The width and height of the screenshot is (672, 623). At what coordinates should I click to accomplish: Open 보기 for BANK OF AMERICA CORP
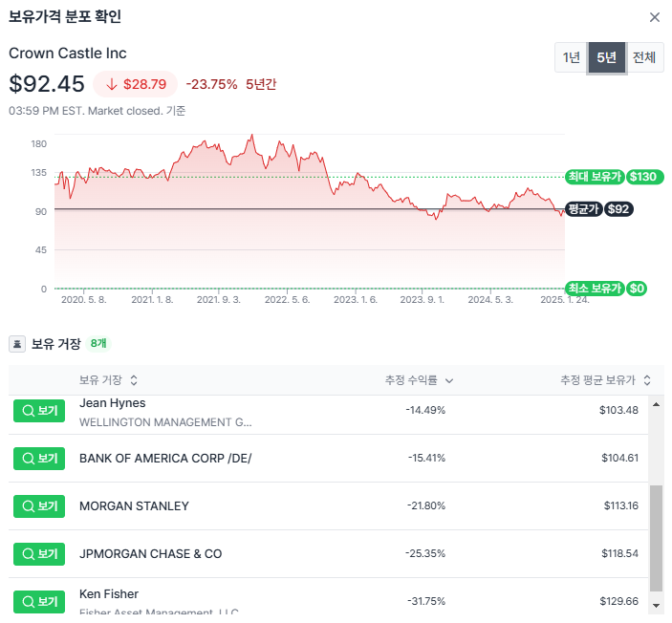[39, 459]
